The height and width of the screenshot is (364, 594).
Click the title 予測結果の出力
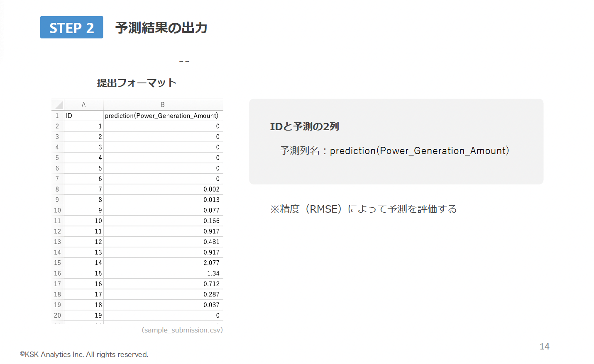(x=161, y=28)
